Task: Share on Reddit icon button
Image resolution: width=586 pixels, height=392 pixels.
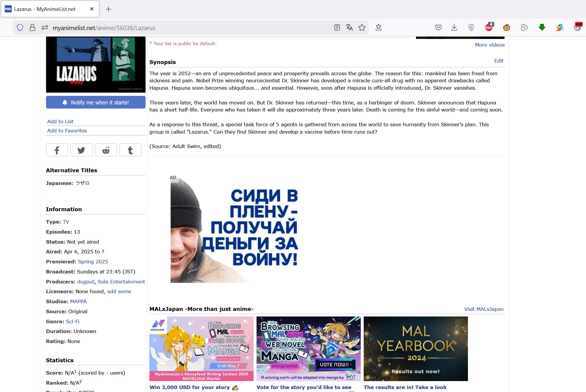Action: click(106, 150)
